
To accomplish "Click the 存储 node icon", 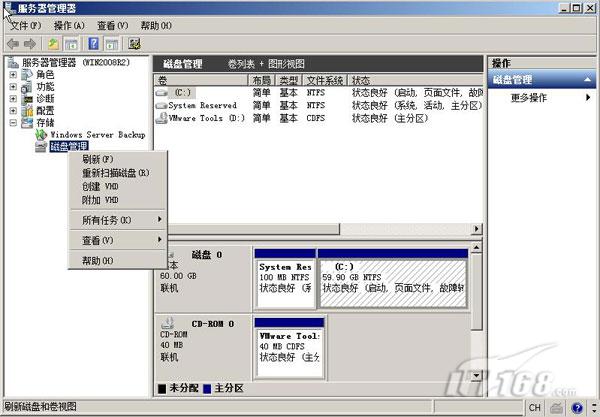I will [x=27, y=123].
